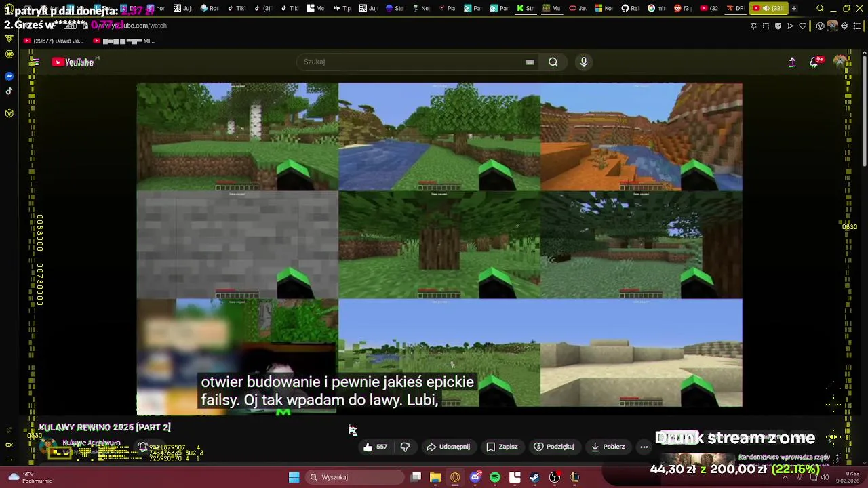Open Spotify from the taskbar

tap(495, 477)
